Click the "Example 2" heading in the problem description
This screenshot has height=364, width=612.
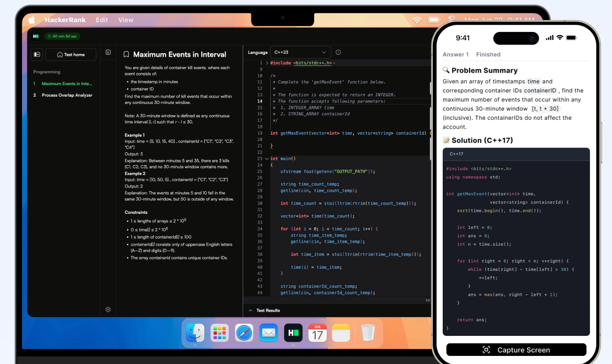point(135,173)
